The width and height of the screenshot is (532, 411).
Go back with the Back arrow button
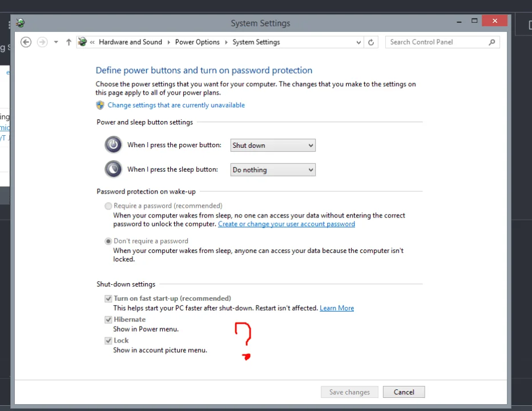26,42
